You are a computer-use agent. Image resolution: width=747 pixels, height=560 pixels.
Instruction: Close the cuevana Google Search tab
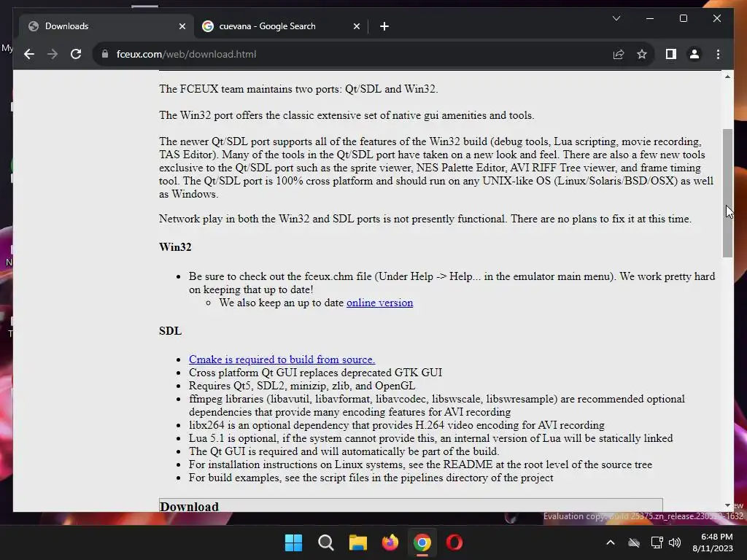[356, 26]
